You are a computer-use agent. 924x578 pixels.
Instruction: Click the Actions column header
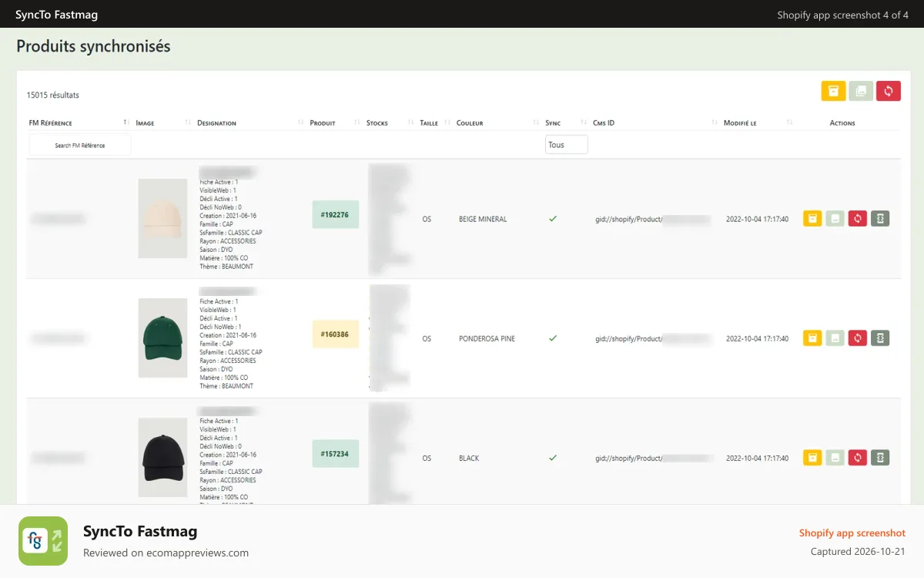[842, 123]
